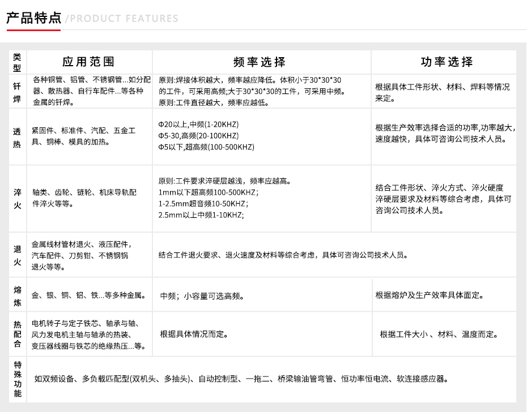Click the 热配合 power cell 根据工件大小、材料、温度而定
The width and height of the screenshot is (527, 420).
(439, 334)
